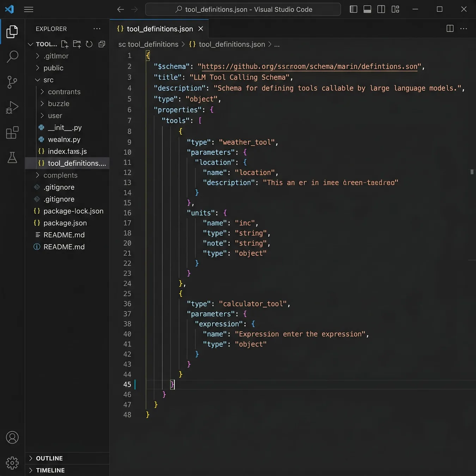Viewport: 476px width, 476px height.
Task: Open the Explorer view in activity bar
Action: tap(12, 32)
